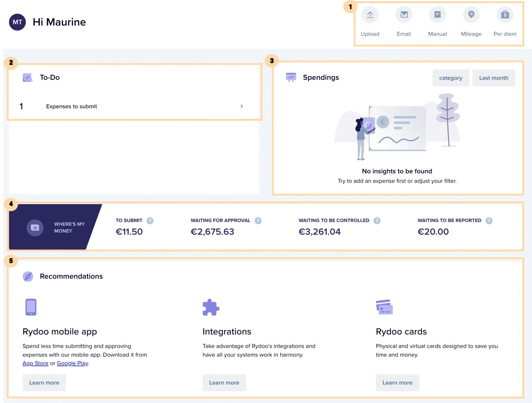Click the MT profile avatar
Viewport: 532px width, 403px height.
[17, 22]
